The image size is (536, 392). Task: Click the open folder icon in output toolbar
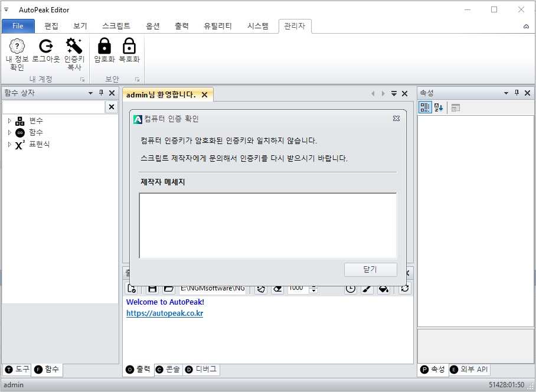coord(168,289)
